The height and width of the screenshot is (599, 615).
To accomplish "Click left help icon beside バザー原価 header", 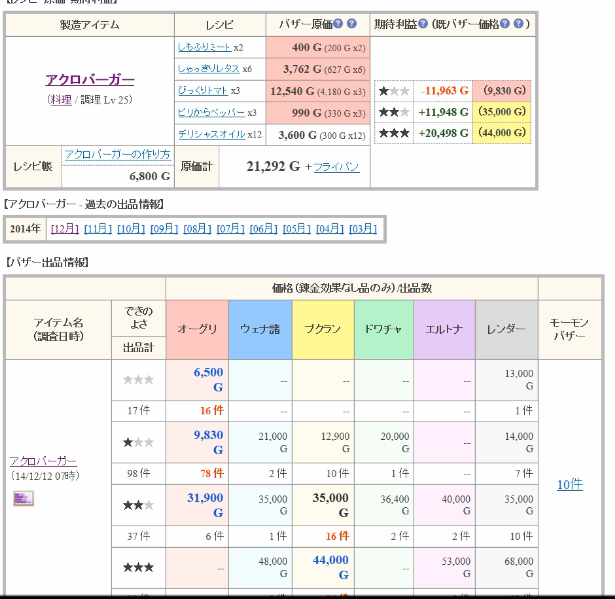I will point(338,24).
